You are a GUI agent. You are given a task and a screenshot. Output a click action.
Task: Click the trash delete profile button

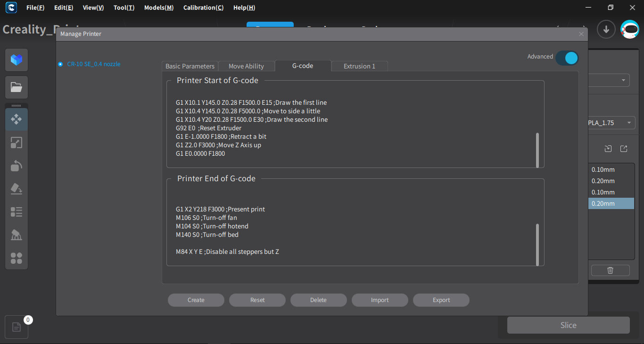pyautogui.click(x=611, y=270)
